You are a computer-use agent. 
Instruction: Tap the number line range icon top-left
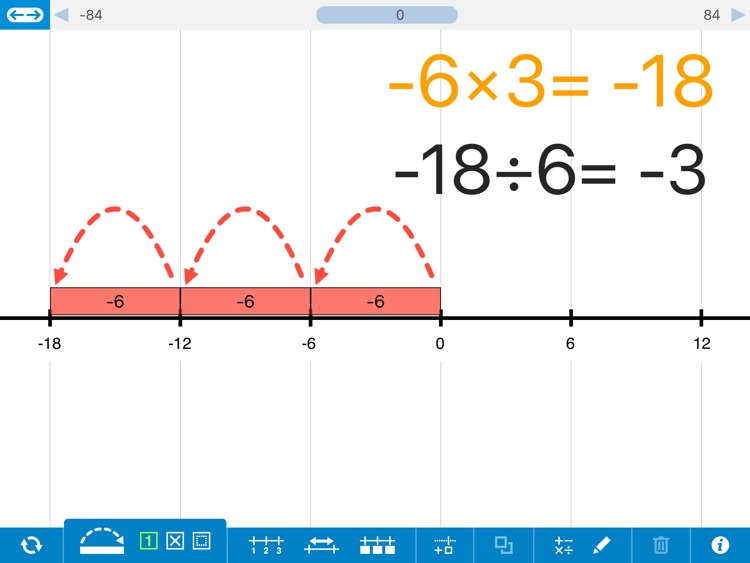(25, 15)
